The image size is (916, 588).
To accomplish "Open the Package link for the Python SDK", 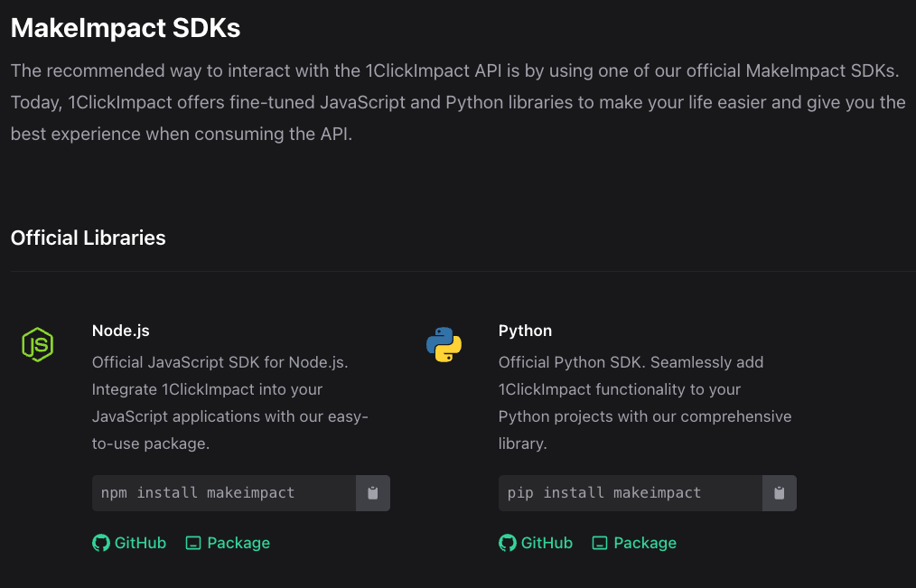I will pyautogui.click(x=633, y=543).
